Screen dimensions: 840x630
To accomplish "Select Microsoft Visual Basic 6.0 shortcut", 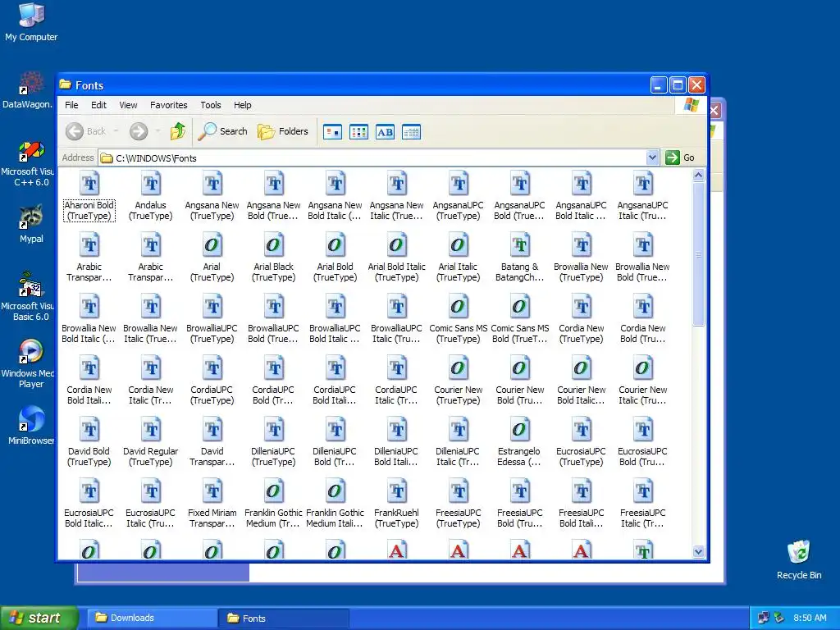I will pos(28,297).
